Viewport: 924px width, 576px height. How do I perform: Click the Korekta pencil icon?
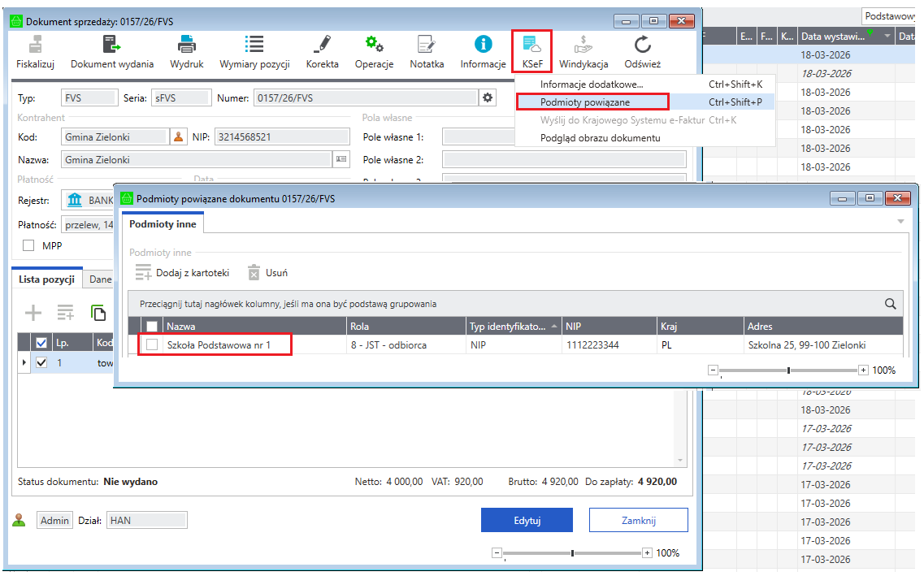322,52
